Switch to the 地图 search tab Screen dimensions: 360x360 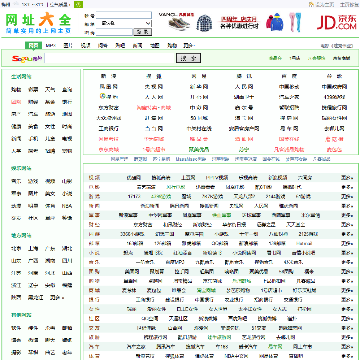click(x=155, y=46)
